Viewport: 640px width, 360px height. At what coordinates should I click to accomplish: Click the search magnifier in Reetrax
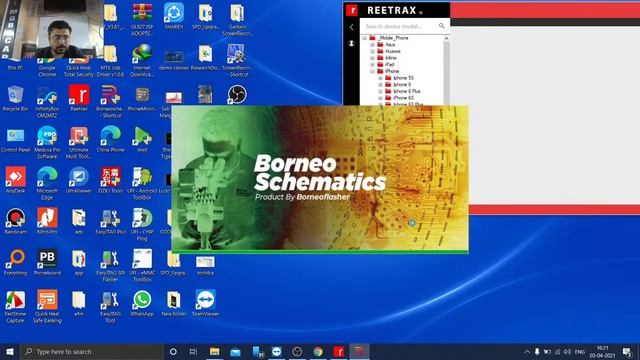coord(442,26)
